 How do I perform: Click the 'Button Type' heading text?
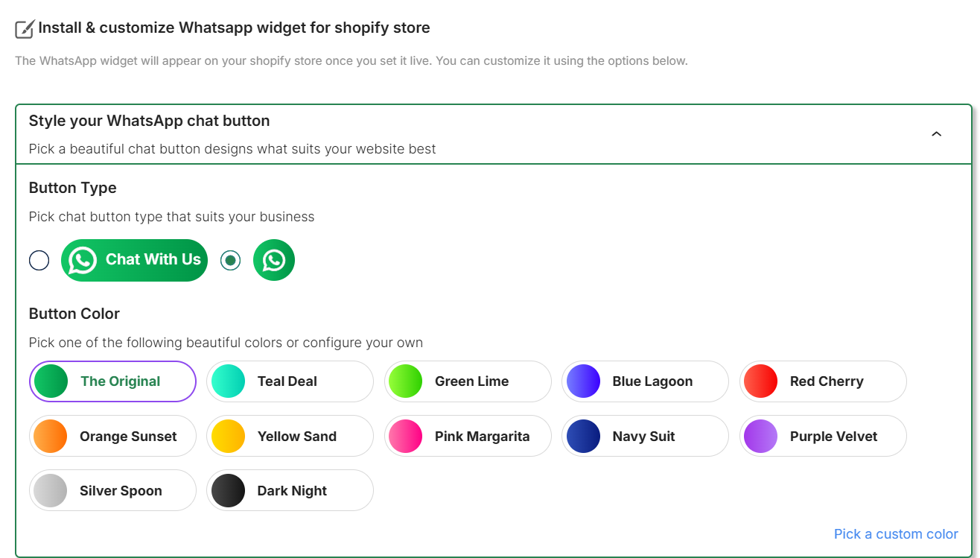pyautogui.click(x=73, y=188)
